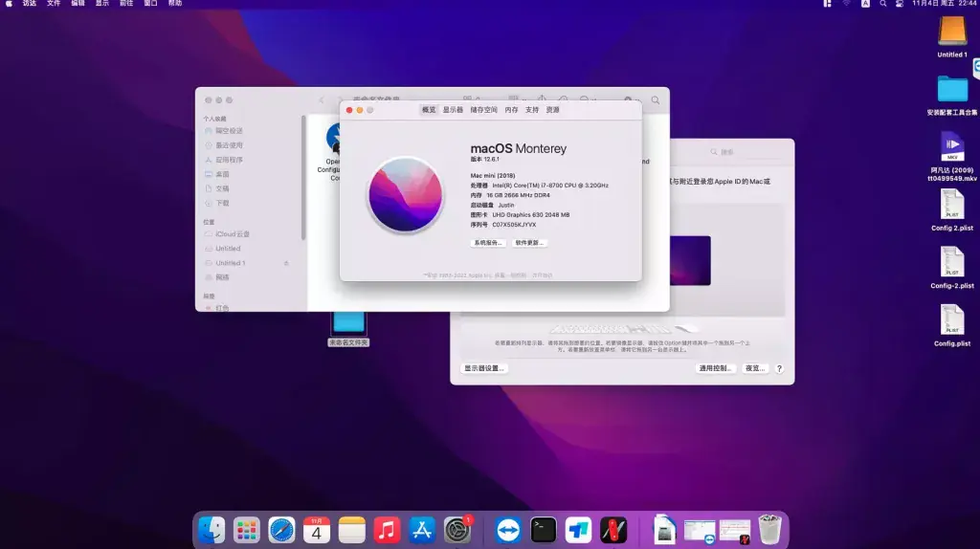Select iCloud 云盘 in Finder sidebar

point(233,233)
